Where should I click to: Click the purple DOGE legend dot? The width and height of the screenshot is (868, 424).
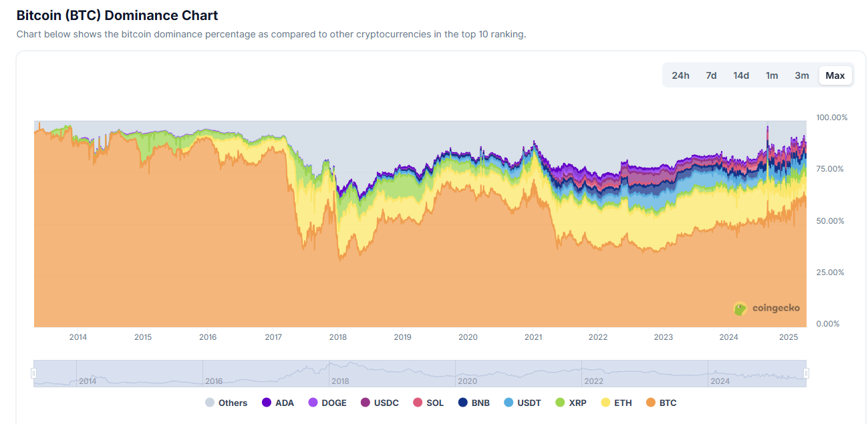pyautogui.click(x=314, y=403)
